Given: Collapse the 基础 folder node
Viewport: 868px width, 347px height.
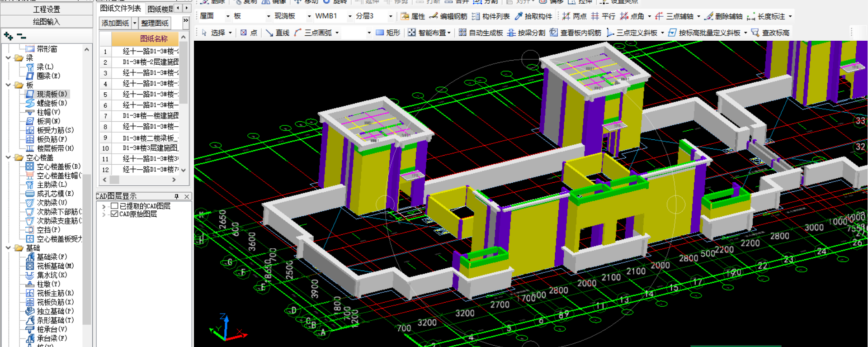Looking at the screenshot, I should 8,248.
